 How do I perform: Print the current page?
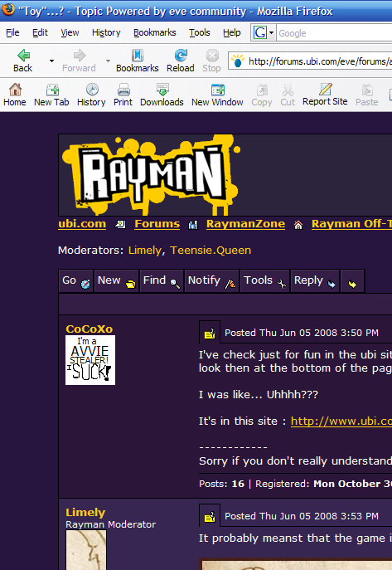(123, 95)
